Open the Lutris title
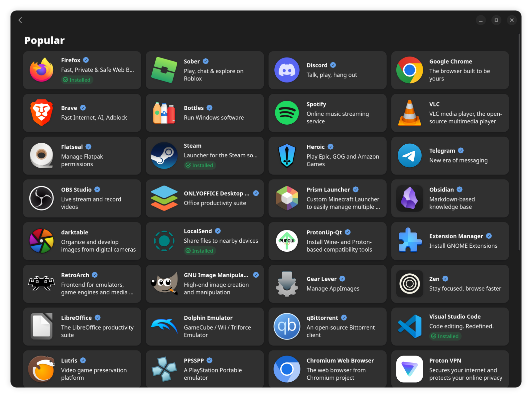The image size is (532, 398). tap(69, 361)
